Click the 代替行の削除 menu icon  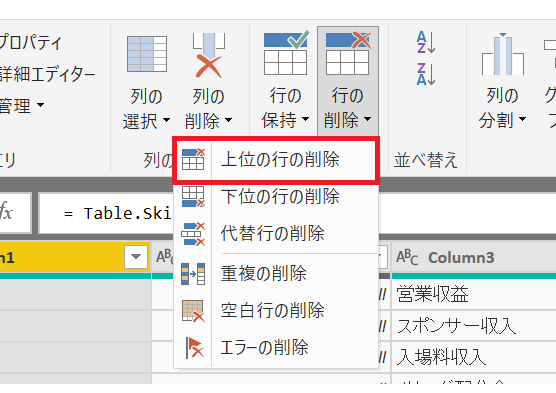point(193,234)
